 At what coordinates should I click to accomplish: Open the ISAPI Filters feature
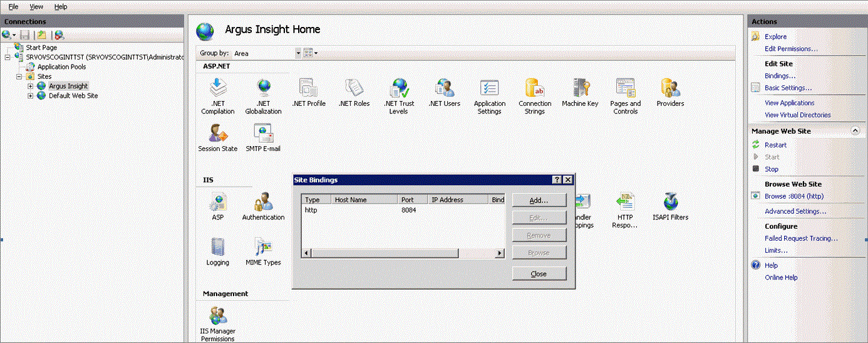point(670,206)
